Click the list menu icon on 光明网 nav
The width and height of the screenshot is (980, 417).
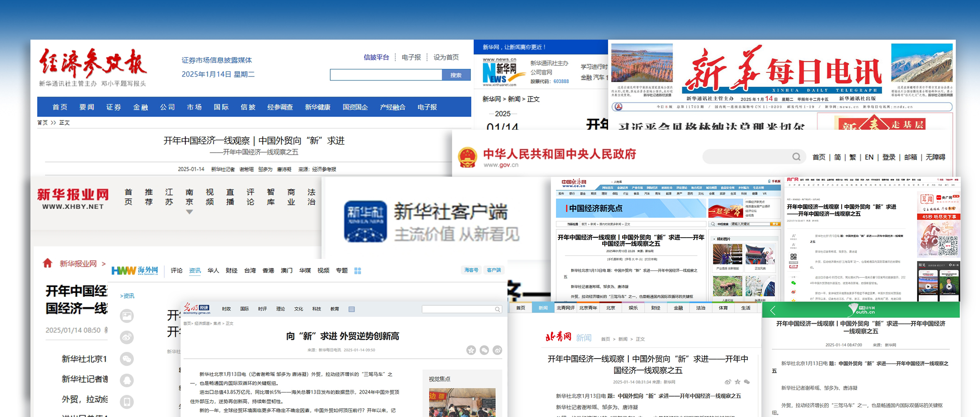(352, 309)
